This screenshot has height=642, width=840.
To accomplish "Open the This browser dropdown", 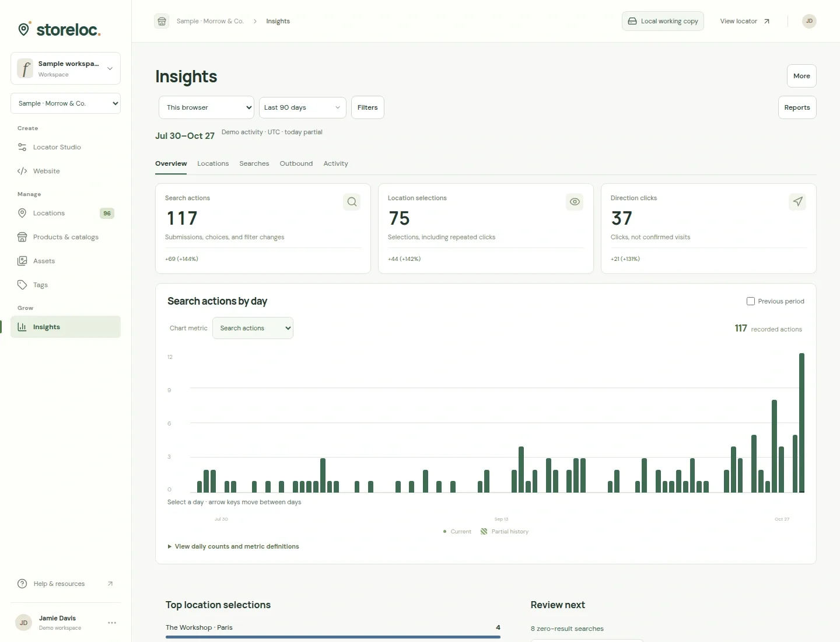I will [x=206, y=107].
